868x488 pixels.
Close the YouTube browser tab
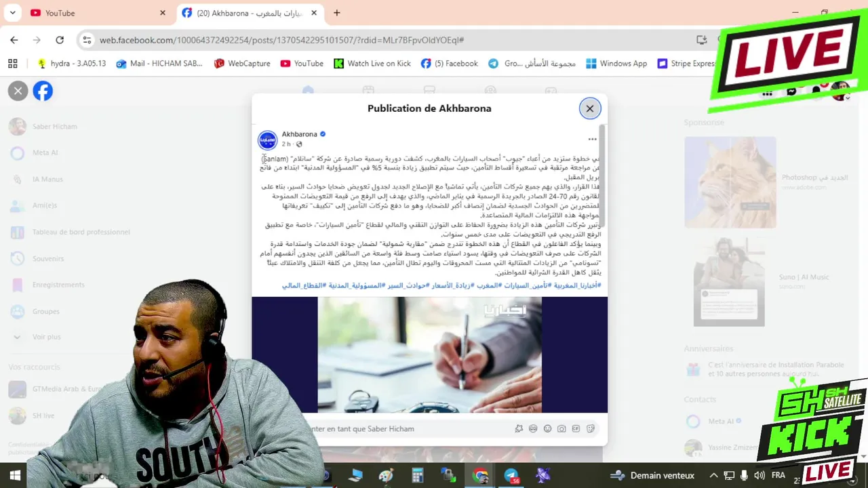click(163, 13)
